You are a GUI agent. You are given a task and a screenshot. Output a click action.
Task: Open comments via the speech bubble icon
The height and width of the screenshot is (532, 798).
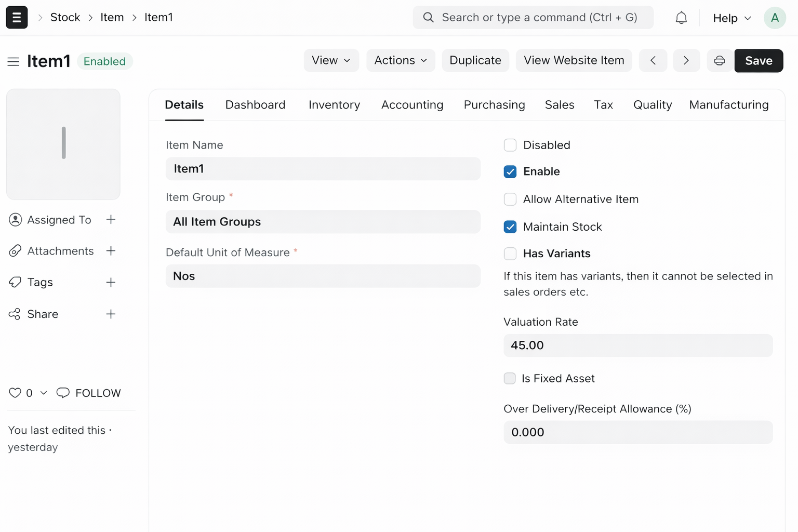tap(63, 393)
